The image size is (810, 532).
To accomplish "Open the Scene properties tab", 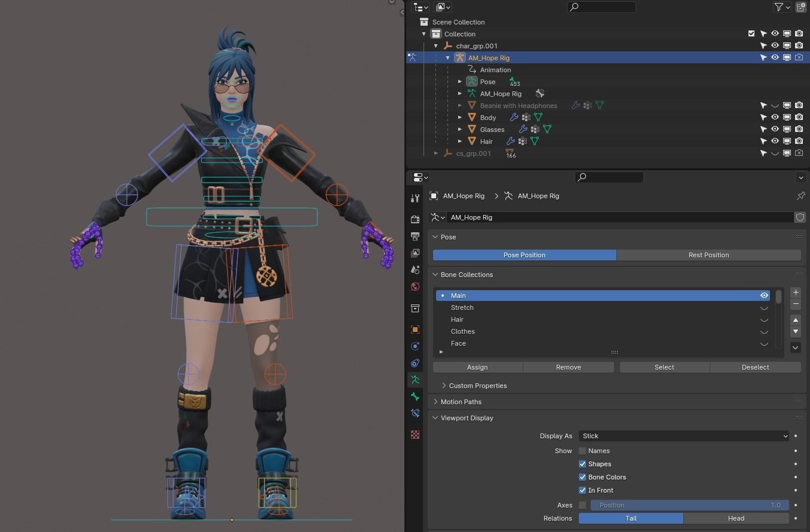I will [415, 270].
